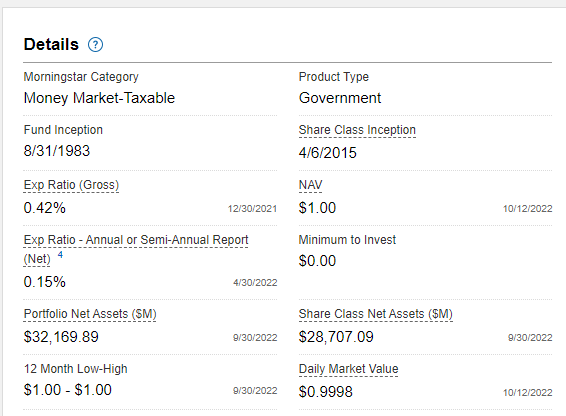Image resolution: width=566 pixels, height=416 pixels.
Task: Click Portfolio Net Assets ($M) term
Action: (90, 314)
